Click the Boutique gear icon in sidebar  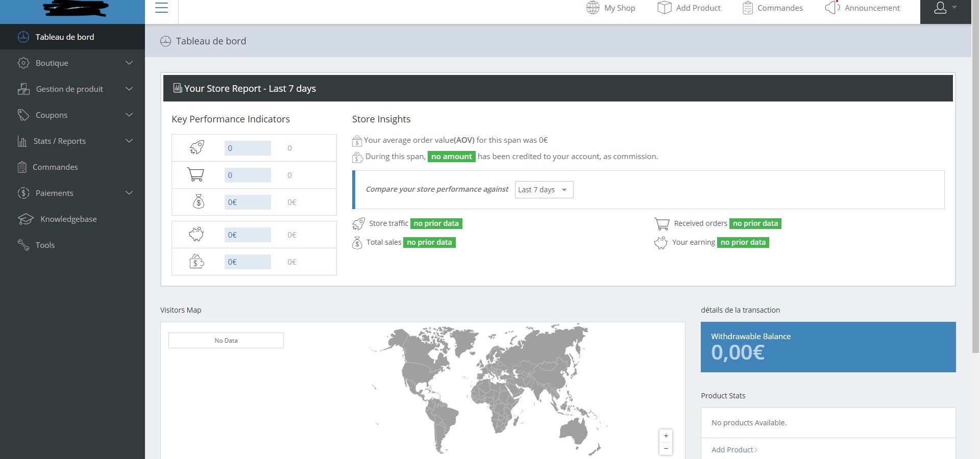23,63
